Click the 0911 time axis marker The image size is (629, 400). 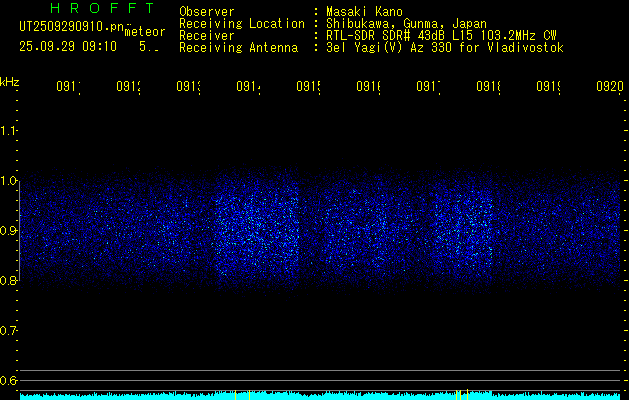68,86
